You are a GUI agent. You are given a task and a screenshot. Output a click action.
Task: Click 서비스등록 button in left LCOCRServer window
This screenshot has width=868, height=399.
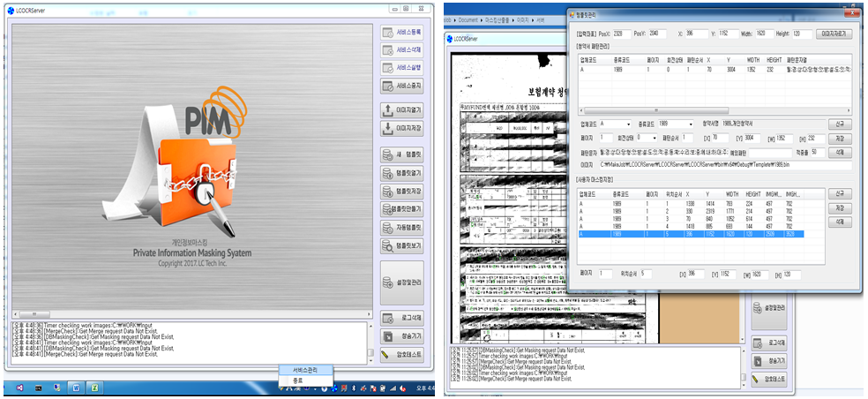[x=402, y=32]
